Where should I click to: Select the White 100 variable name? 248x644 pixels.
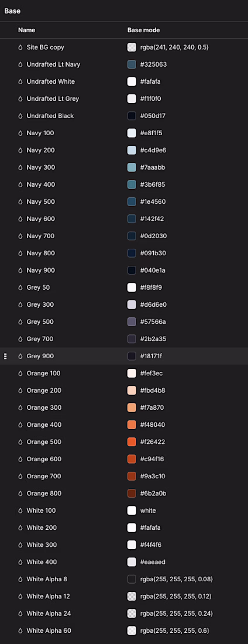[x=41, y=511]
